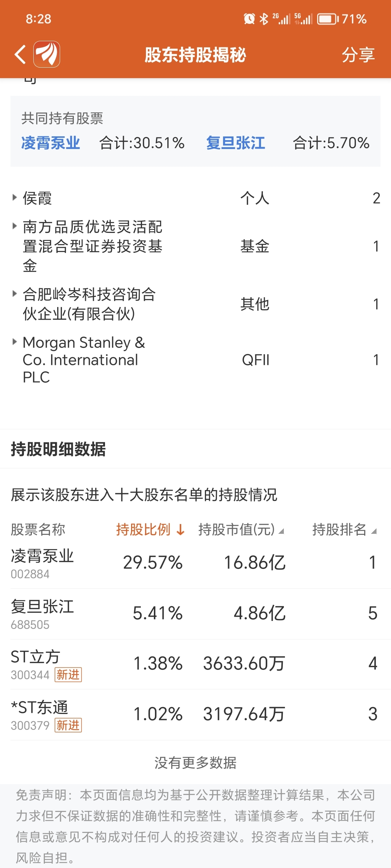
Task: Click the 持股市值 sort triangle icon
Action: click(x=281, y=531)
